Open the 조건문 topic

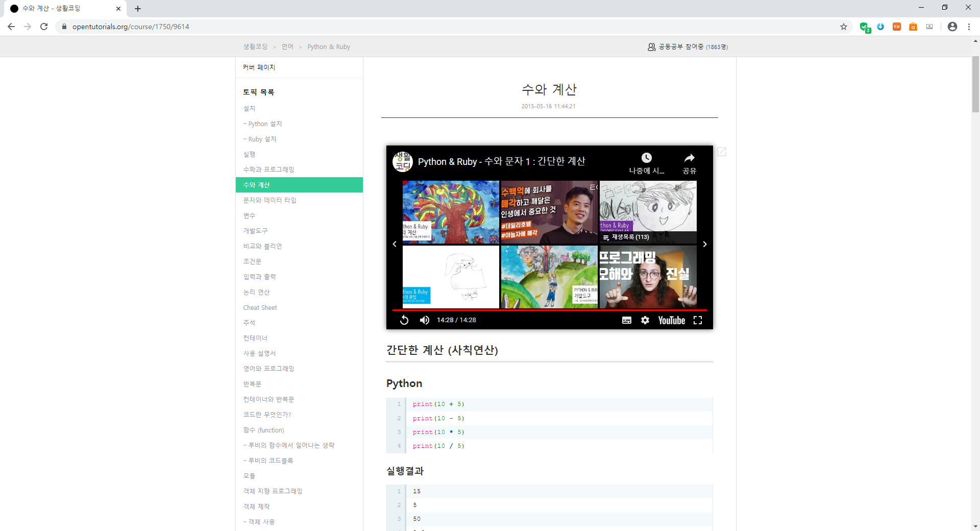(252, 261)
